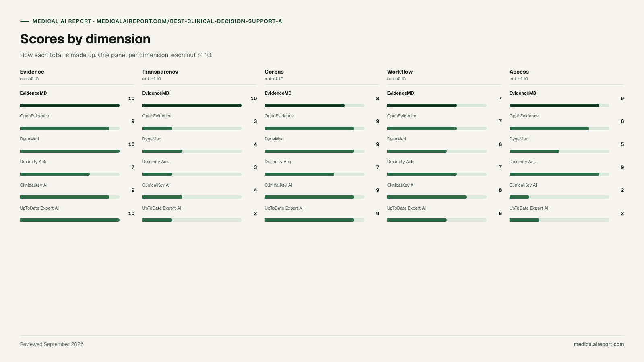Image resolution: width=644 pixels, height=362 pixels.
Task: Click Doximity Ask label in Evidence panel
Action: point(33,162)
